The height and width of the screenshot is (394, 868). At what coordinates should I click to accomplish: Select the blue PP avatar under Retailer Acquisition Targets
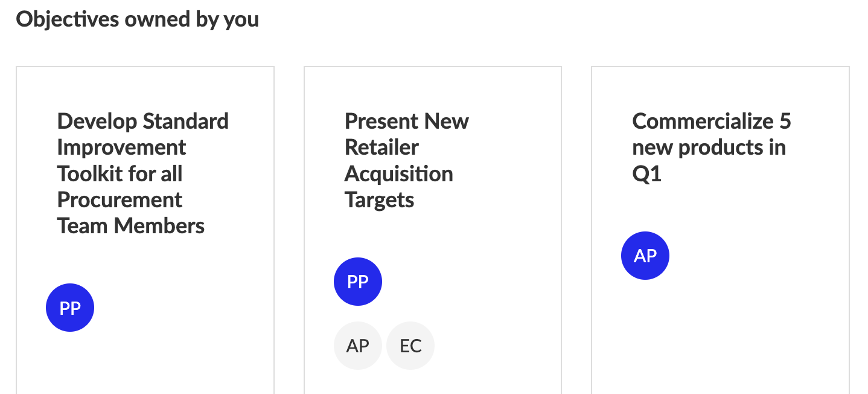(x=358, y=282)
